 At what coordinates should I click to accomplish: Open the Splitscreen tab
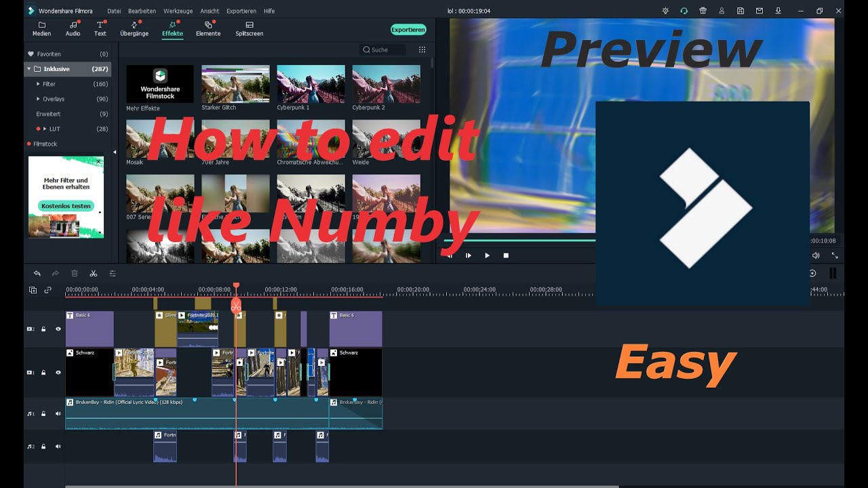[250, 28]
